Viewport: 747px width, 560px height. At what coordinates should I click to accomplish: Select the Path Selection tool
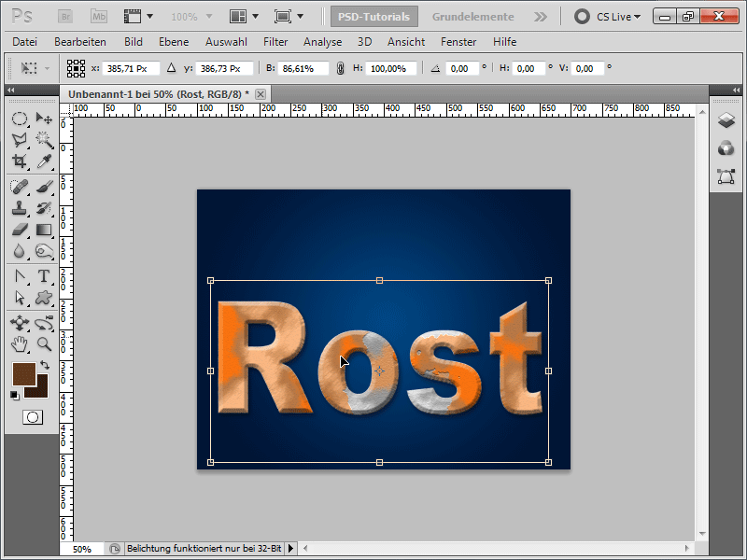[x=19, y=298]
